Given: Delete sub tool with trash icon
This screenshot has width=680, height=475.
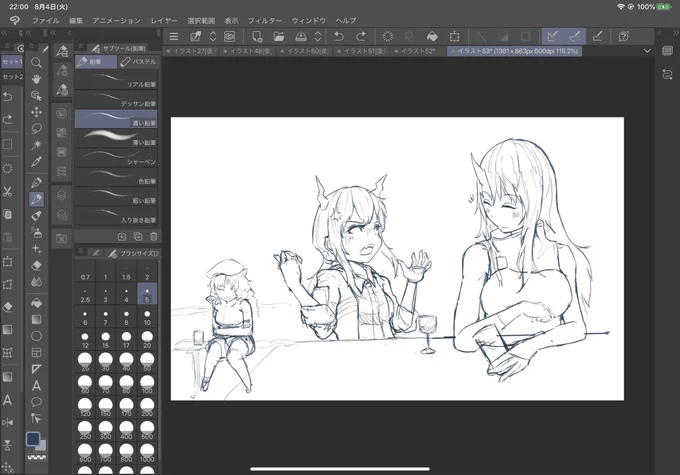Looking at the screenshot, I should coord(154,236).
